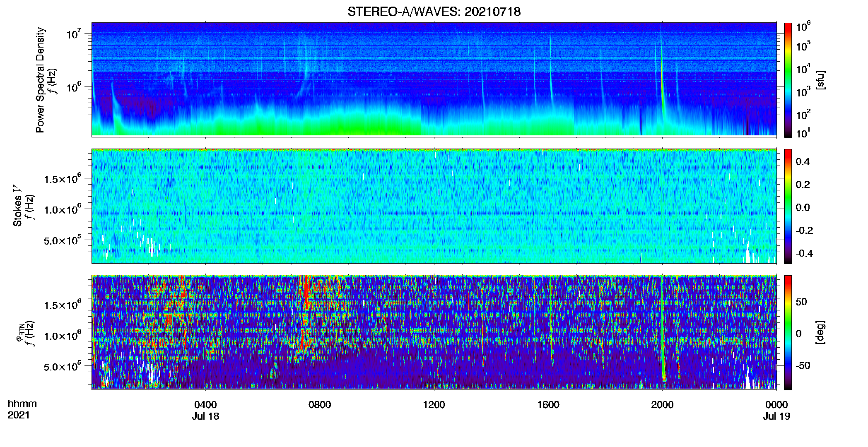Click the plot title STEREO-A/WAVES: 20210718
Image resolution: width=868 pixels, height=447 pixels.
click(x=434, y=12)
